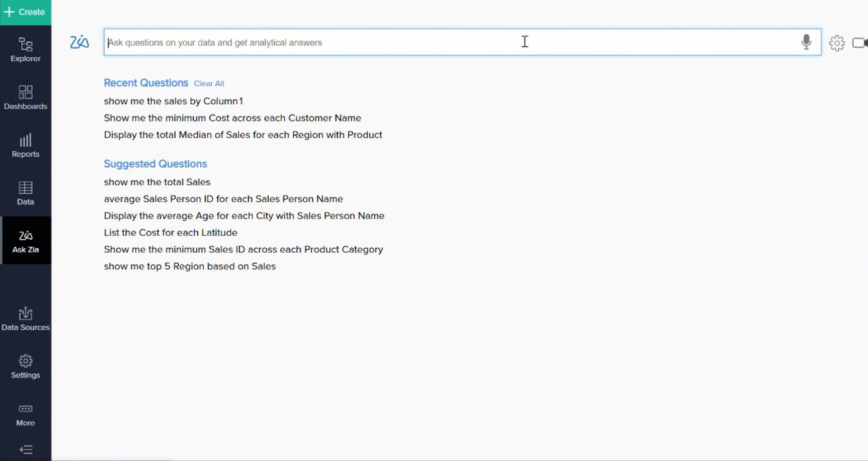Open Settings in the left sidebar
Screen dimensions: 868x461
coord(26,366)
